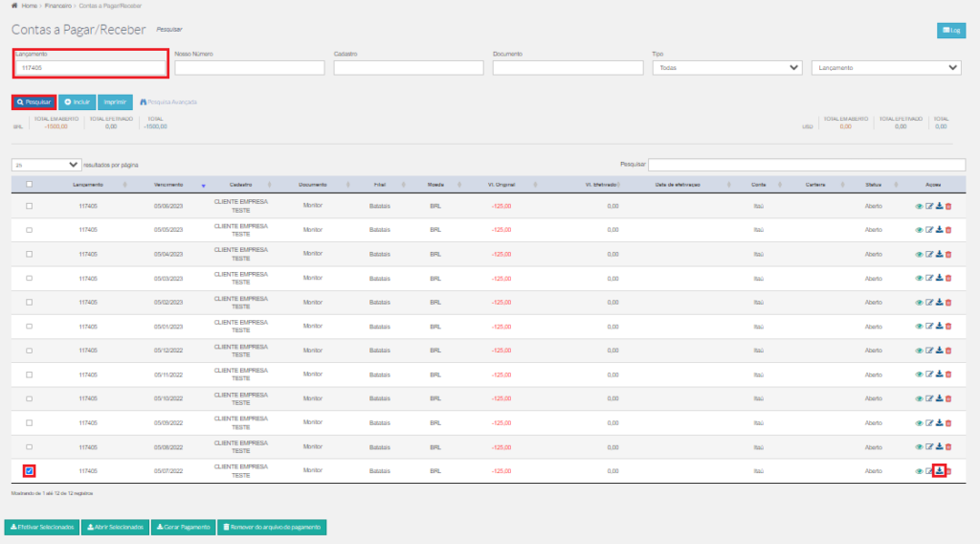
Task: Open Pesquisa Avançada link
Action: pos(168,102)
